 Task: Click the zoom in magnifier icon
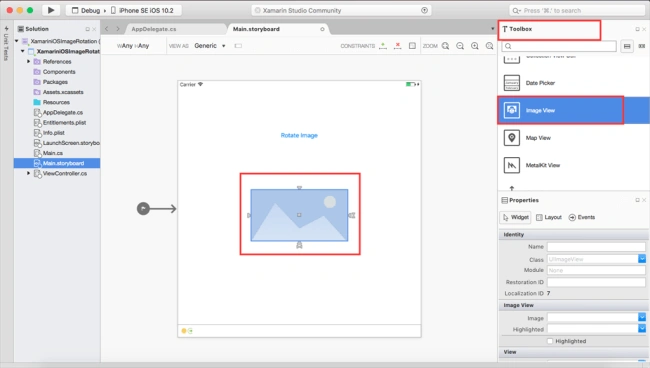point(475,46)
